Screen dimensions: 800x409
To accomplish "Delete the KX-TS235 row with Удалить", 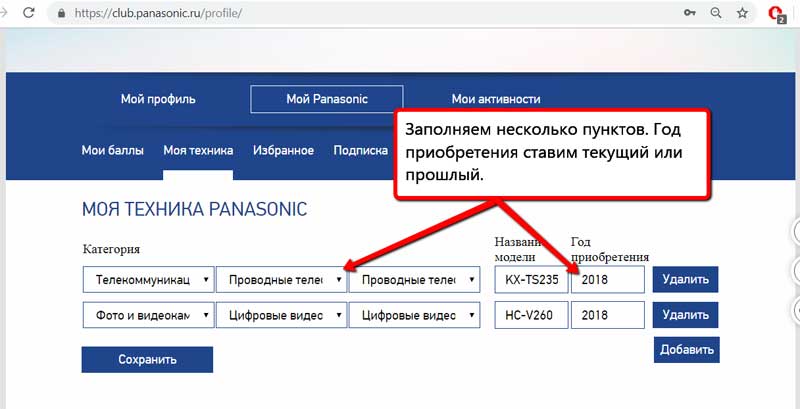I will [685, 279].
